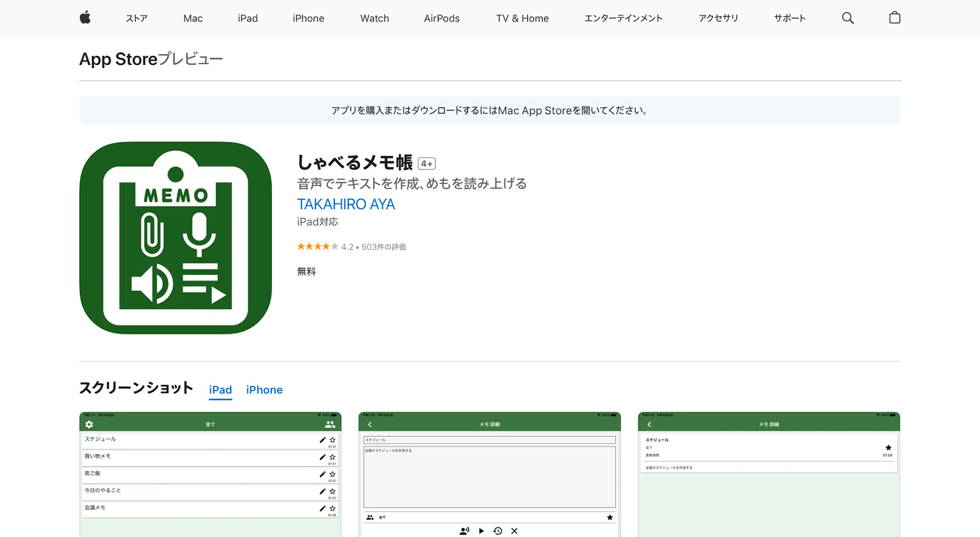Click the pencil icon on 今日のやること row
The image size is (980, 537).
pyautogui.click(x=323, y=491)
